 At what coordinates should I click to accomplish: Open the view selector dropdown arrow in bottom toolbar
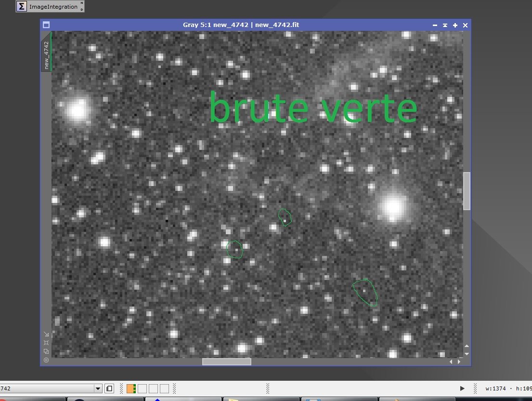click(x=98, y=388)
